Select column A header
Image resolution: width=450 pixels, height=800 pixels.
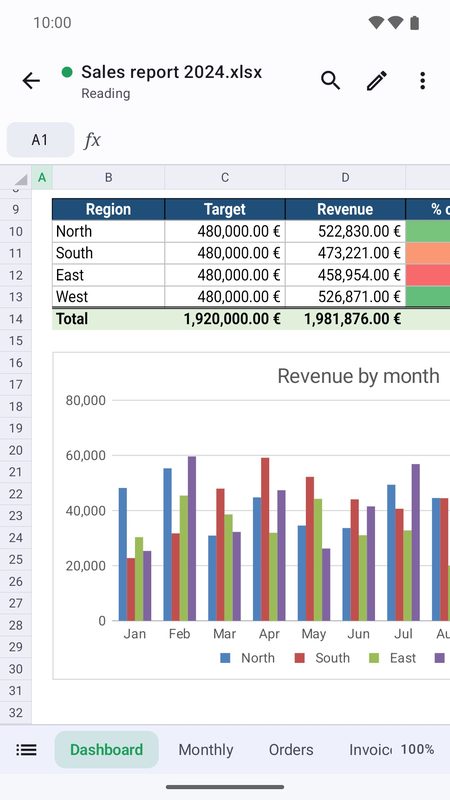(42, 178)
